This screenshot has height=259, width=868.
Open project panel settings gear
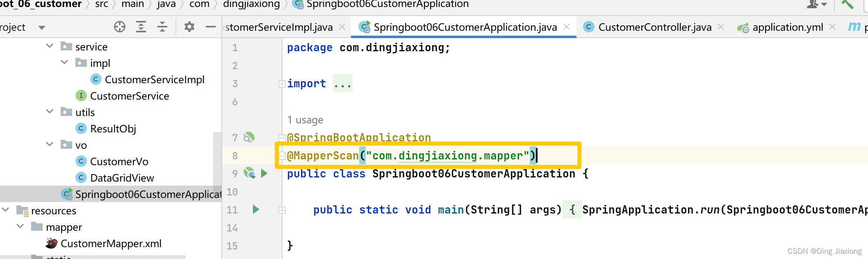coord(189,27)
